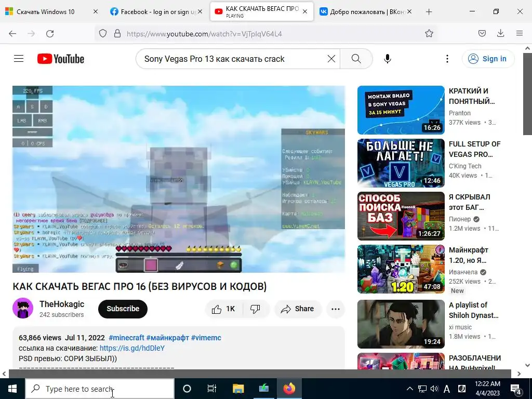
Task: Bookmark this page with star icon
Action: click(x=429, y=34)
